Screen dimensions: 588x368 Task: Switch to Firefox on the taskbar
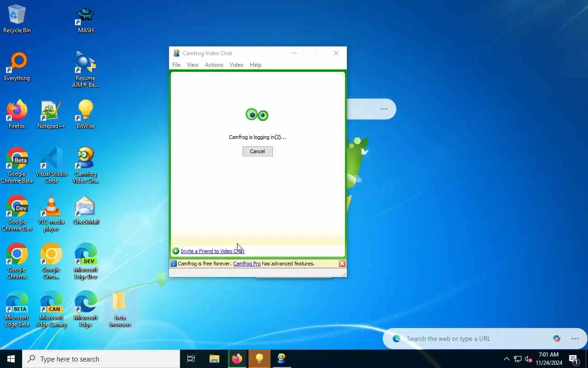237,359
